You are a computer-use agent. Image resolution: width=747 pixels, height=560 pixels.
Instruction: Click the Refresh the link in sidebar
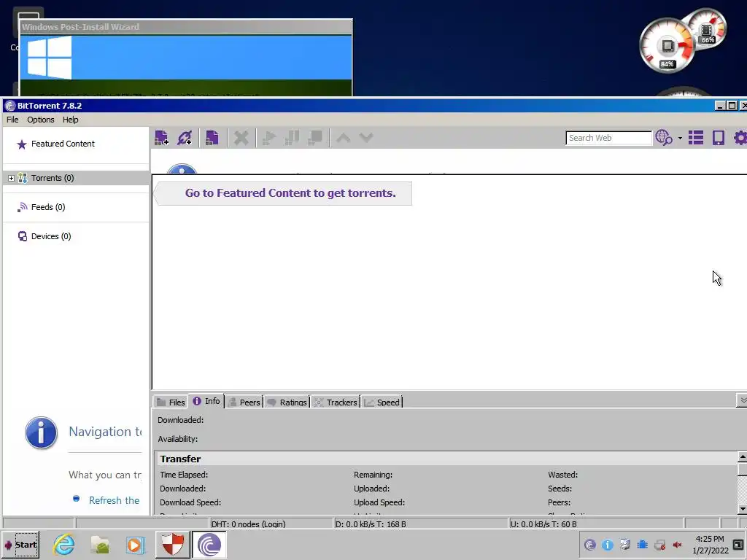point(114,500)
